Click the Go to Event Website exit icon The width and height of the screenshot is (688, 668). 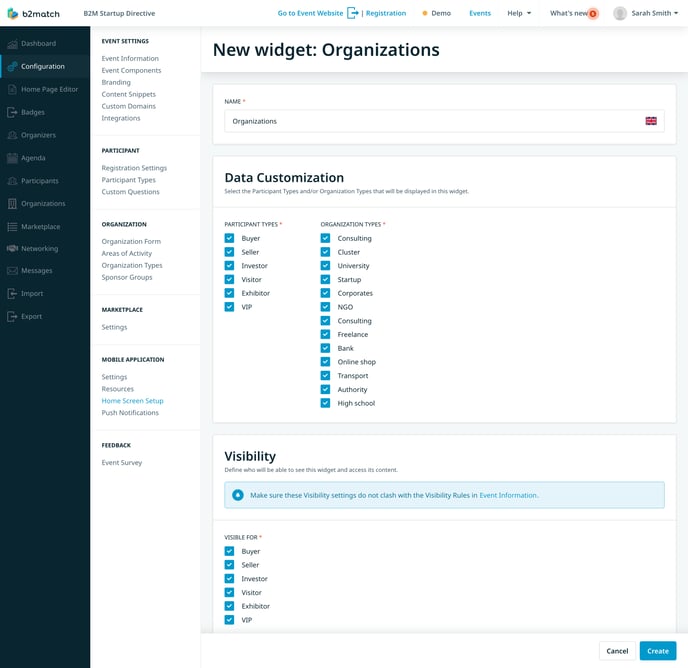click(352, 13)
